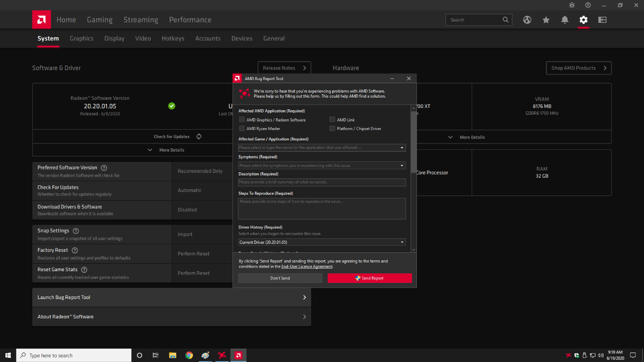644x362 pixels.
Task: Switch to the Graphics settings tab
Action: tap(81, 39)
